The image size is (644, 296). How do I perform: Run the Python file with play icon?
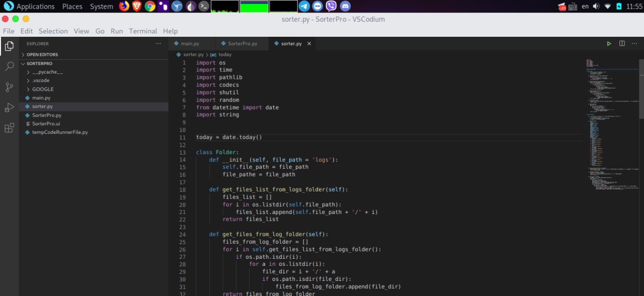609,44
